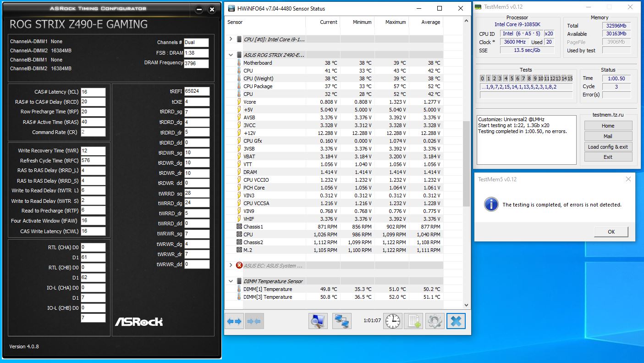Click the magnifier monitor icon in HWiNFO toolbar
This screenshot has width=644, height=363.
click(x=318, y=321)
